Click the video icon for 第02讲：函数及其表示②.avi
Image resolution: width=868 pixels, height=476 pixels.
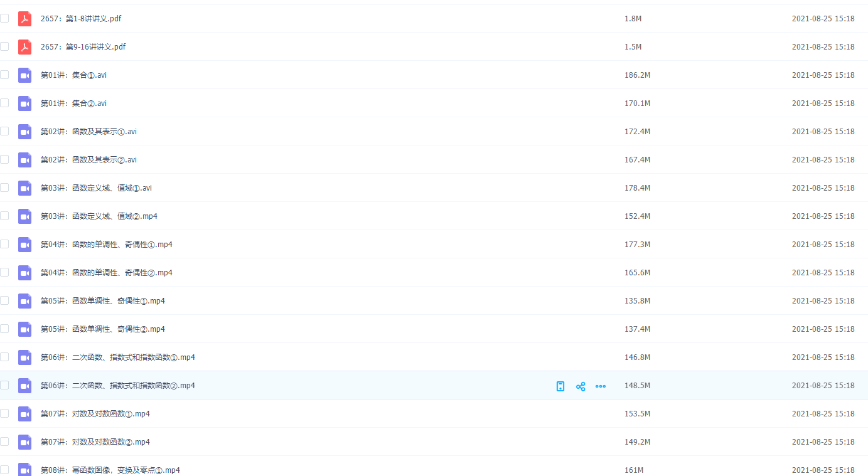24,160
